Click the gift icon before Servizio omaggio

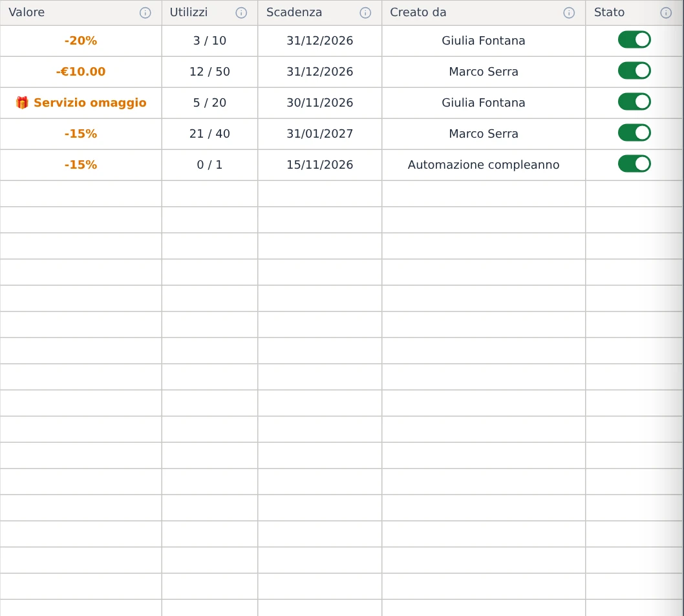point(22,103)
